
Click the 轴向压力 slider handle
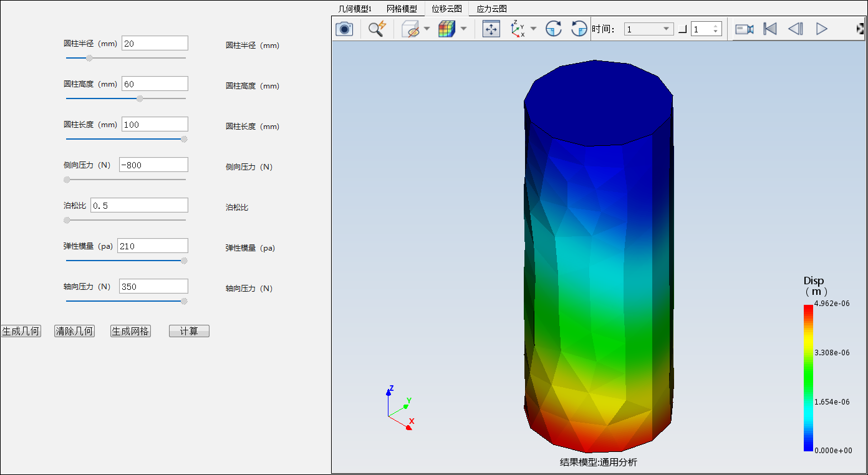[184, 301]
